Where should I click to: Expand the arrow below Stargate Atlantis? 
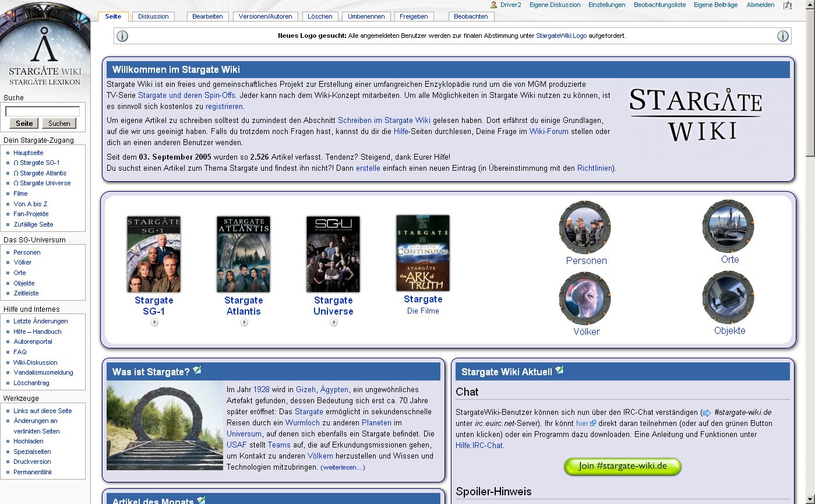click(x=244, y=322)
